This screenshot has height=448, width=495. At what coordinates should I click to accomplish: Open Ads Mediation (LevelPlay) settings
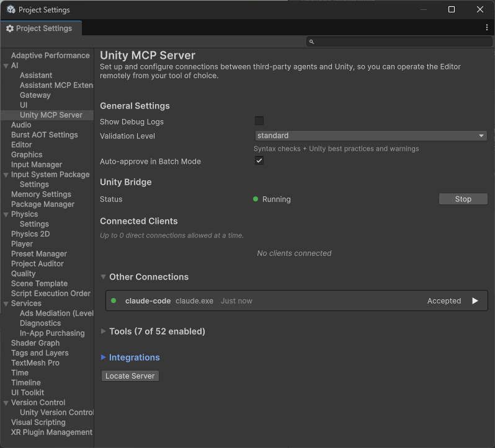(56, 314)
